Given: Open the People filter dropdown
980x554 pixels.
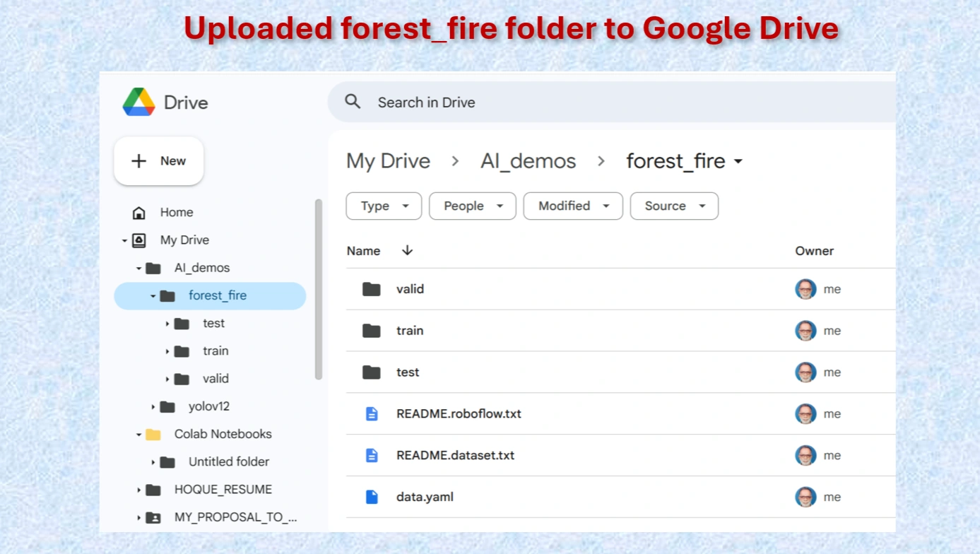Looking at the screenshot, I should tap(473, 206).
